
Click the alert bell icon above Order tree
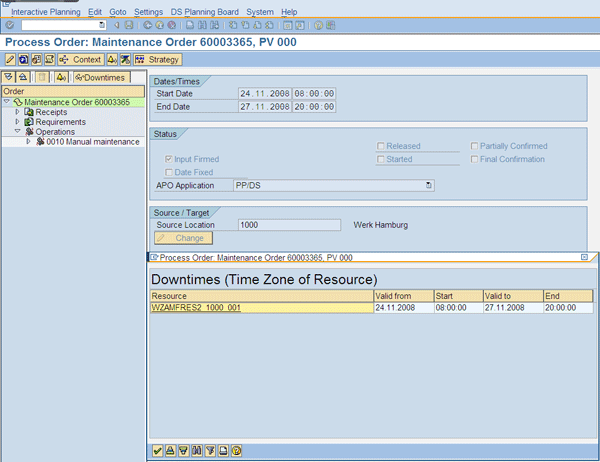pos(61,77)
